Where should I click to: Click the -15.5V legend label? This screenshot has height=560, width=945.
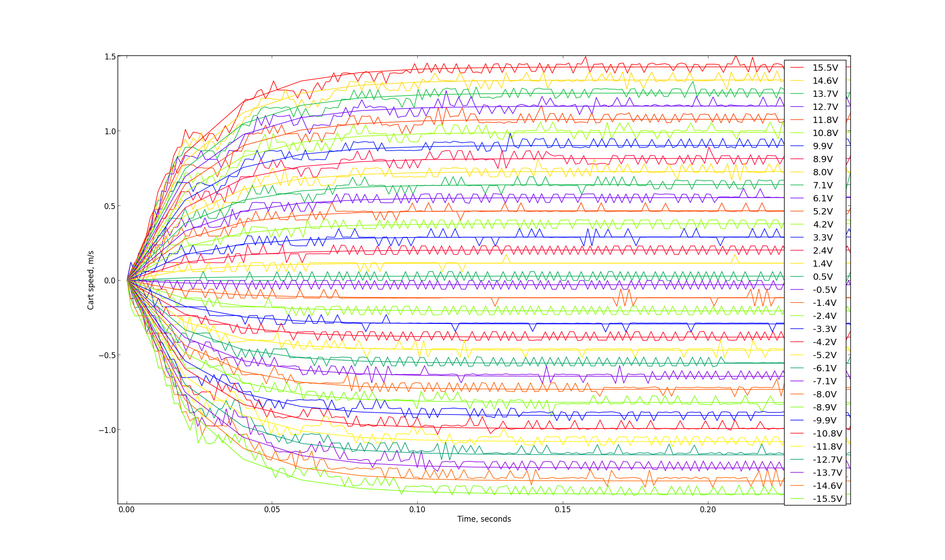click(x=827, y=499)
